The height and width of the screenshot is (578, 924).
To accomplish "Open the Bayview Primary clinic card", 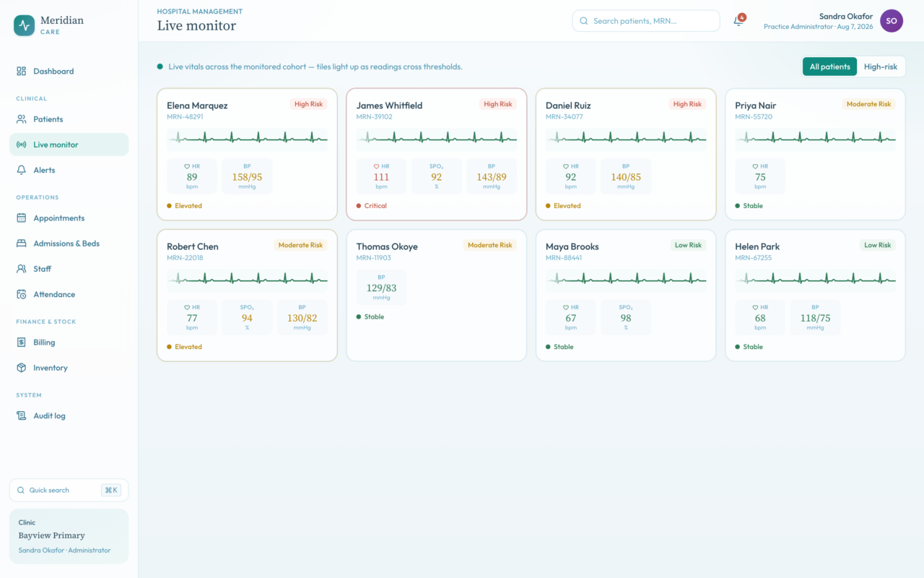I will [69, 536].
